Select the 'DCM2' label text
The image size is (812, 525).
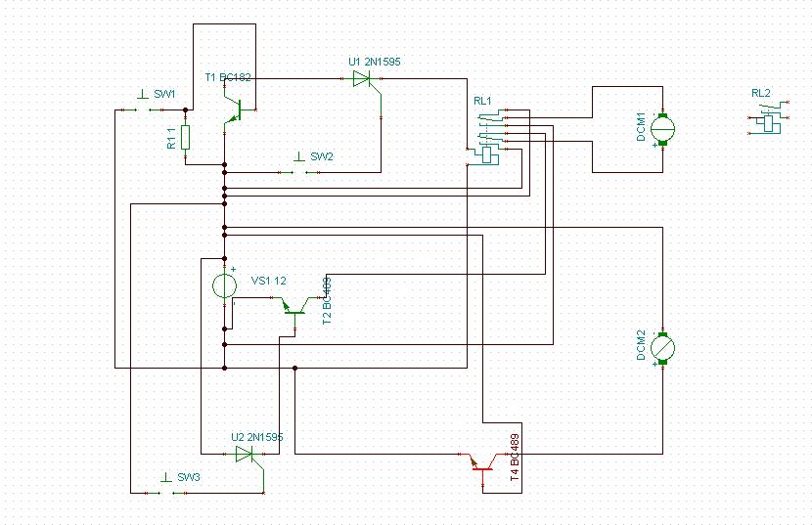click(641, 345)
